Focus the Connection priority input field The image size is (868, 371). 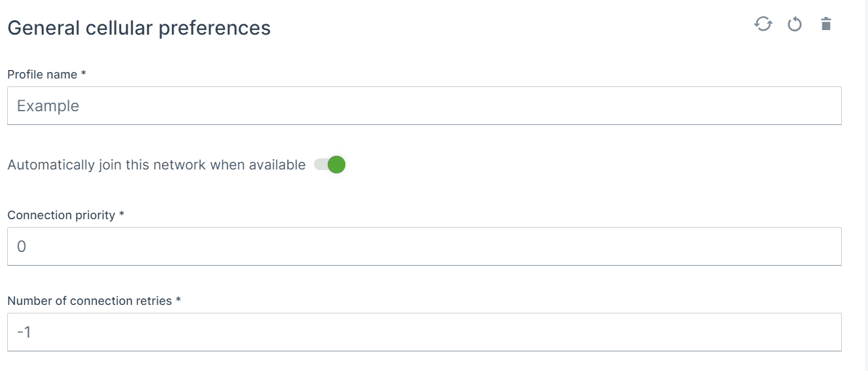(x=424, y=246)
